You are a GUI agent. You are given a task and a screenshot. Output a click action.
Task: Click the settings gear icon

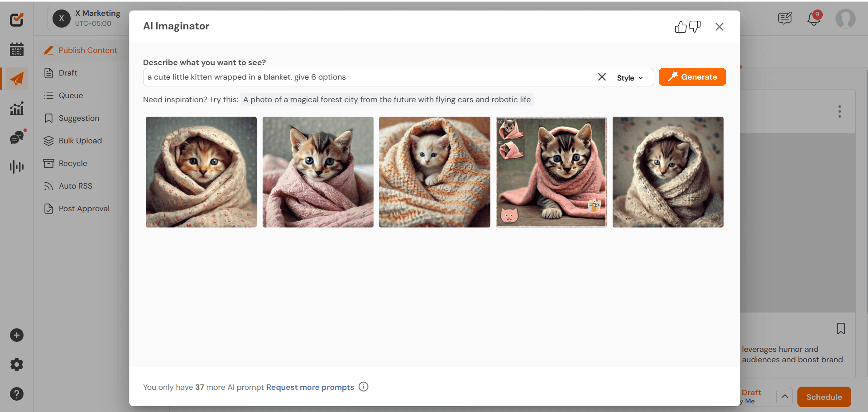(x=17, y=365)
